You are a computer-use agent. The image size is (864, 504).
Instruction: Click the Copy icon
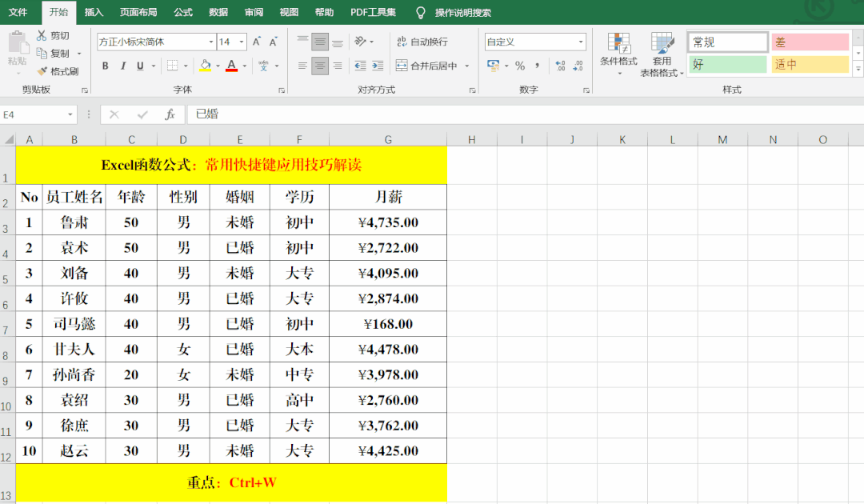(42, 53)
